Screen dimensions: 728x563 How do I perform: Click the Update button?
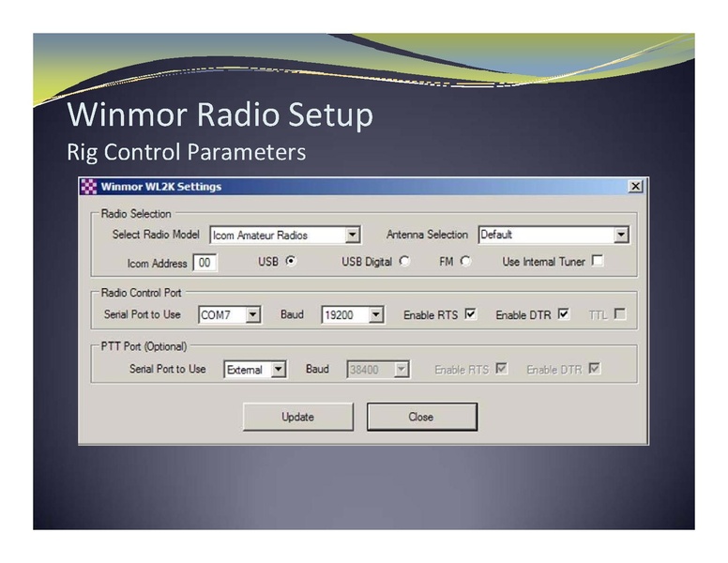click(x=298, y=417)
